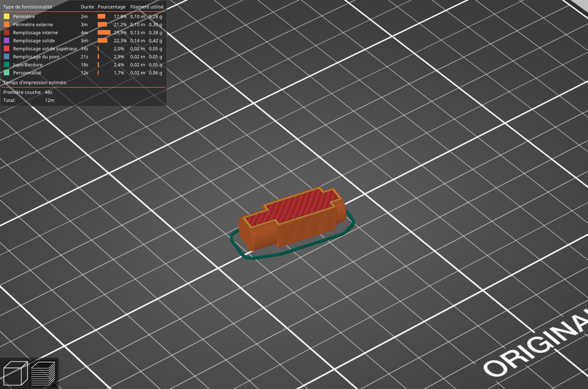Click the '0,13 m' filament length

pos(137,33)
